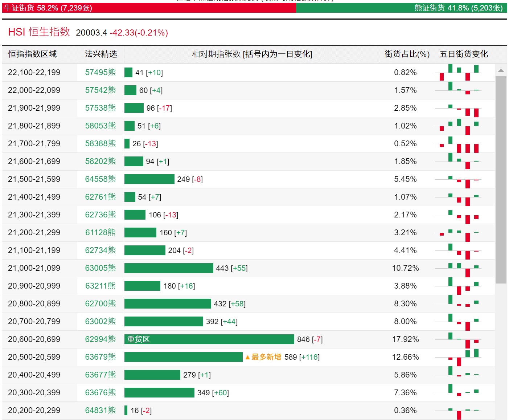Screen dimensions: 509x420
Task: Click the green bar for 21,500-21,599
Action: [149, 179]
